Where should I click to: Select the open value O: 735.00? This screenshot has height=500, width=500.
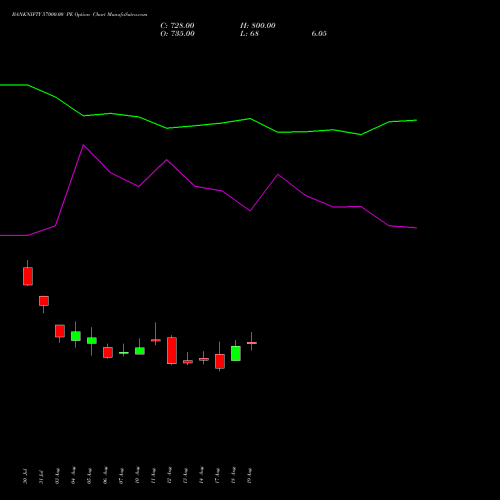(x=177, y=34)
